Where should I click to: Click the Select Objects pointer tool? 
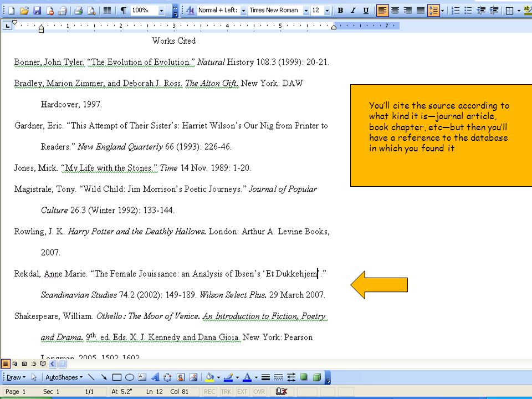[x=34, y=377]
